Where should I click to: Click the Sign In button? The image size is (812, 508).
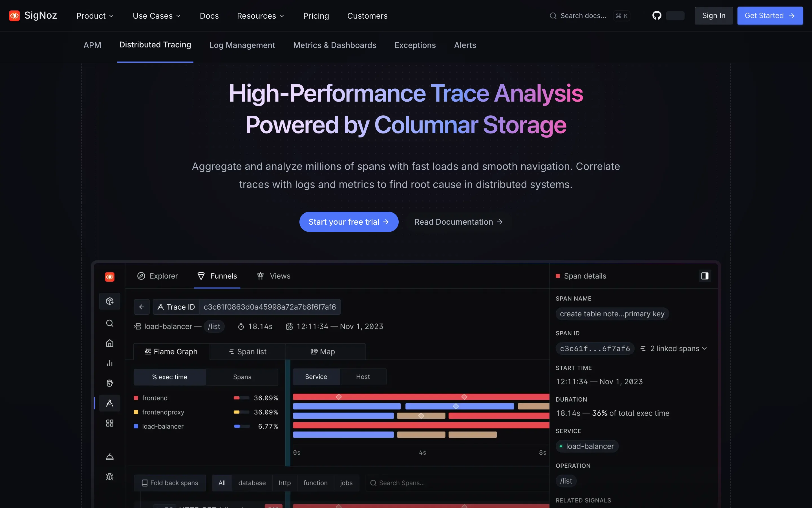(714, 16)
